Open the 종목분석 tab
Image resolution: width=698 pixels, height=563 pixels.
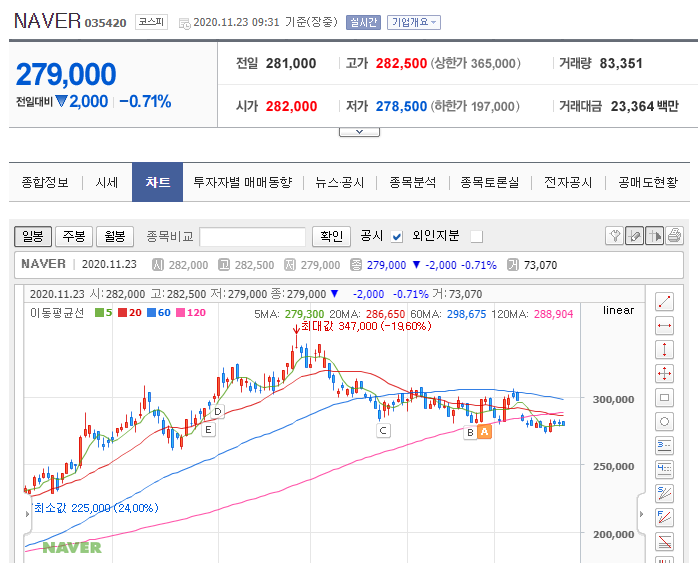pyautogui.click(x=413, y=182)
